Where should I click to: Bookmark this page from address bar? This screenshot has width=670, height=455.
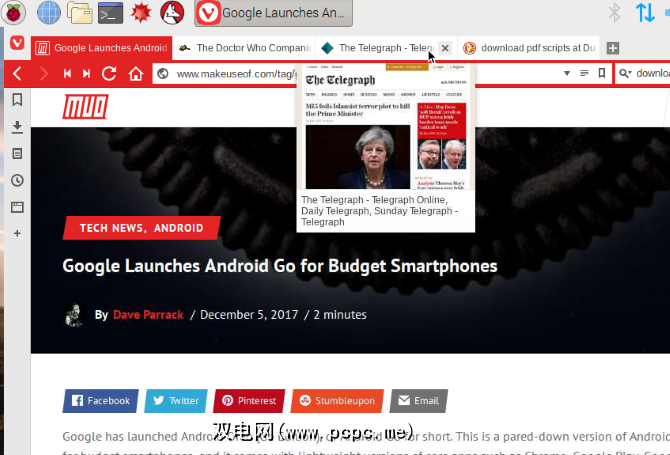[602, 73]
